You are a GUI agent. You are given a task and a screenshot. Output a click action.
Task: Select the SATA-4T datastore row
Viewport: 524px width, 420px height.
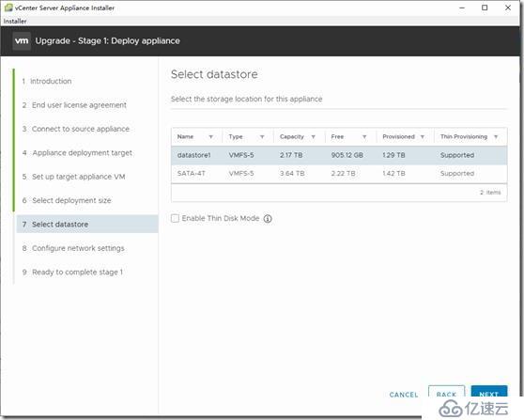tap(339, 174)
